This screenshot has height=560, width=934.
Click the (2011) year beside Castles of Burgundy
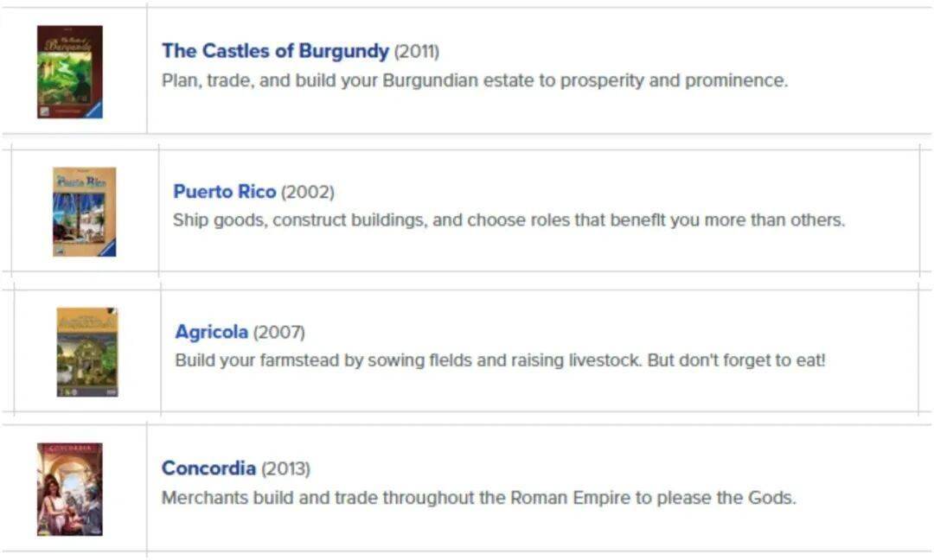tap(417, 52)
